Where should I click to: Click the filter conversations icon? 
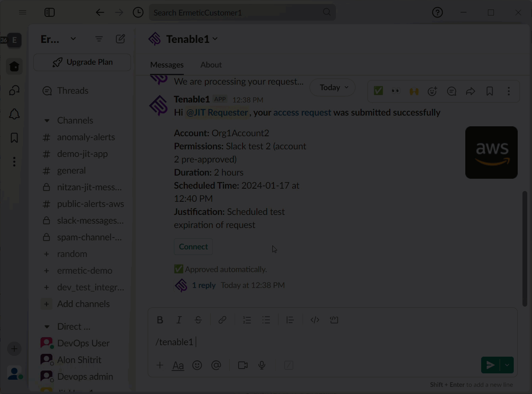pos(99,39)
